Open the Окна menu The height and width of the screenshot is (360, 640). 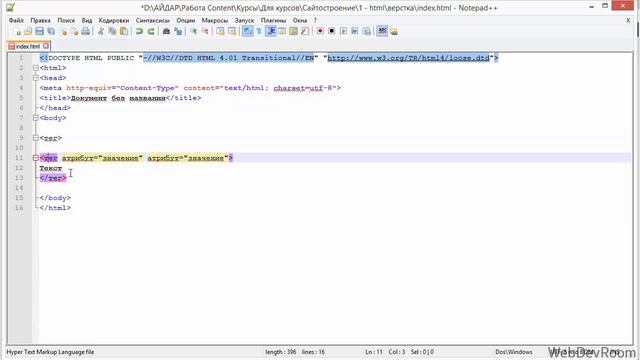[x=300, y=20]
